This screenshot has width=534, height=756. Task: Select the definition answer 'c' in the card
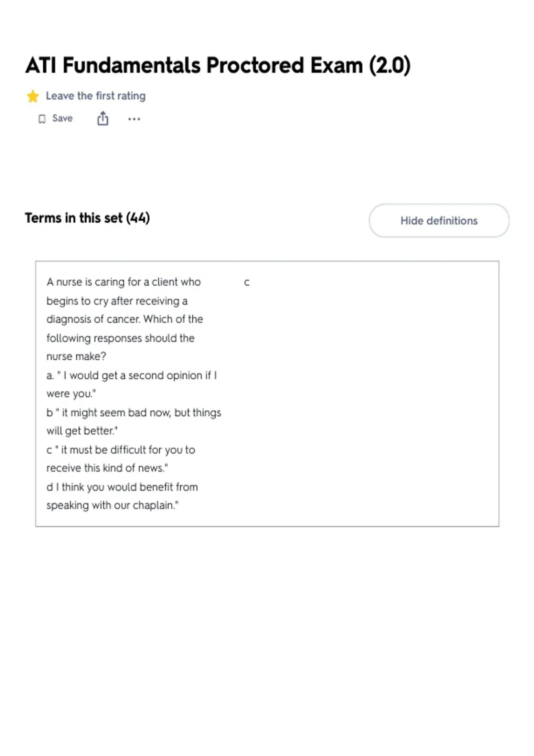[x=247, y=283]
